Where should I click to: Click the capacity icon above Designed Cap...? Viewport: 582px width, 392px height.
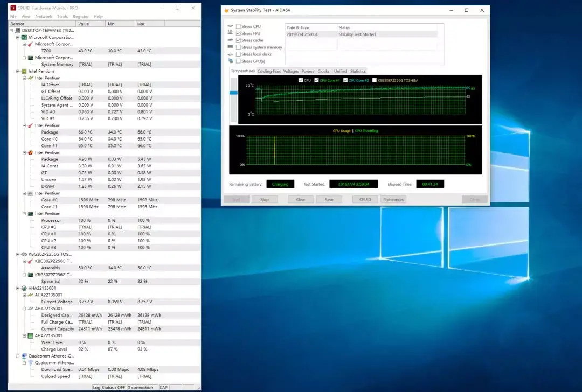30,309
